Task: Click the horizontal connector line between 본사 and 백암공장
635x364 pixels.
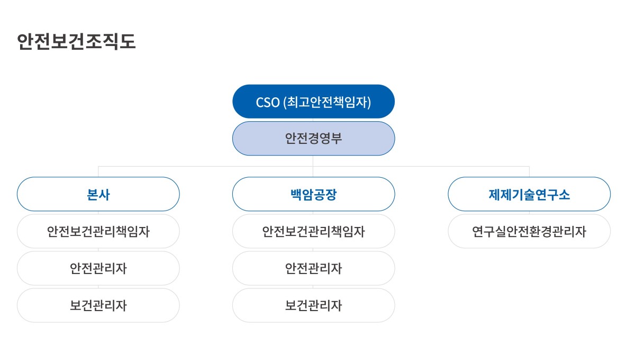Action: 206,166
